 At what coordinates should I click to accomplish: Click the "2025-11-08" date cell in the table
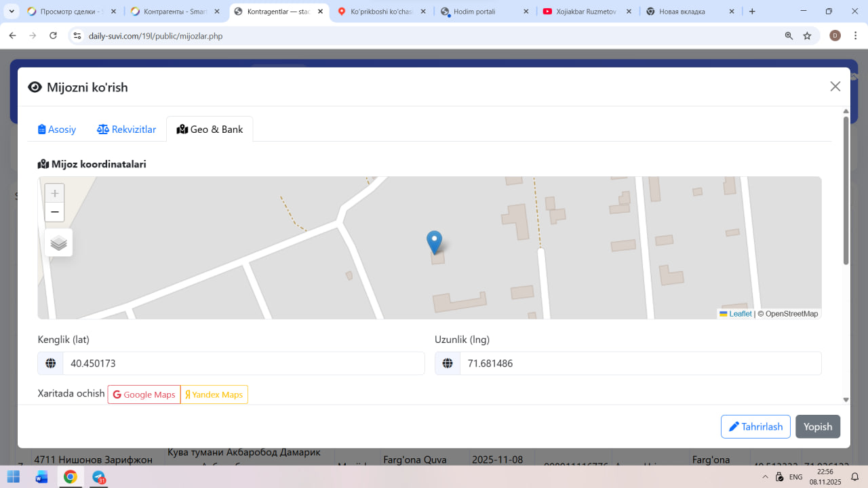point(497,460)
